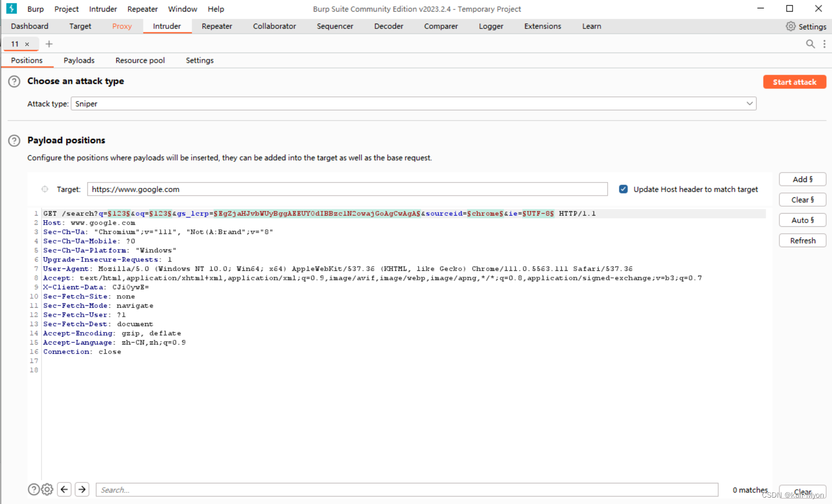Screen dimensions: 832x504
Task: Click the User-Agent header line
Action: pos(338,269)
